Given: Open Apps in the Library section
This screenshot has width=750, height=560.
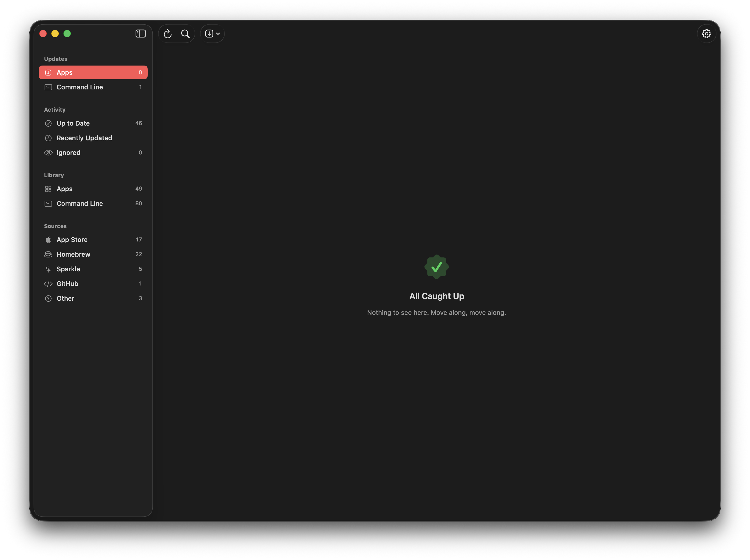Looking at the screenshot, I should pos(93,189).
